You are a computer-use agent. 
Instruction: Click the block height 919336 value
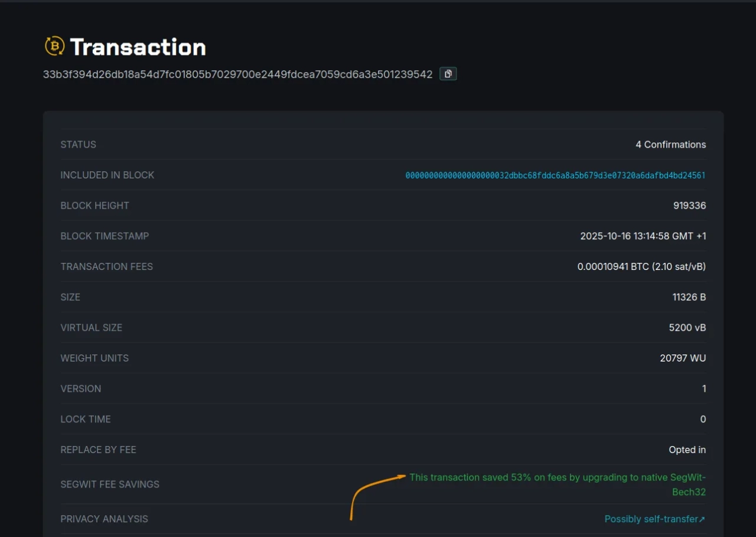(x=689, y=205)
